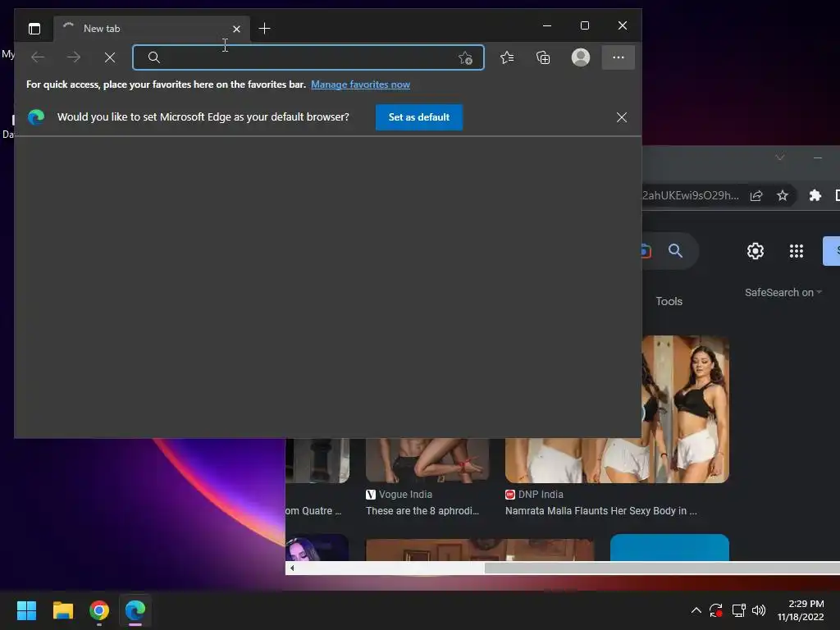Viewport: 840px width, 630px height.
Task: Open Vogue India result title link
Action: pos(422,511)
